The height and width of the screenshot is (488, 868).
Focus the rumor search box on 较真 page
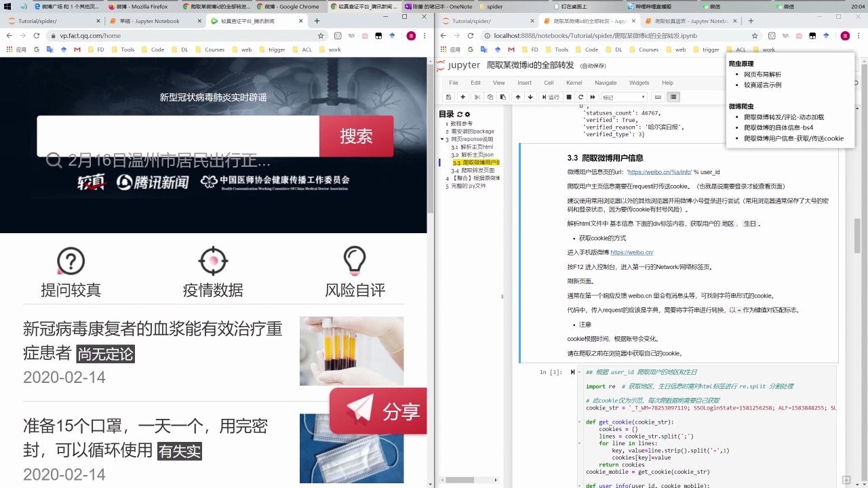pyautogui.click(x=178, y=136)
